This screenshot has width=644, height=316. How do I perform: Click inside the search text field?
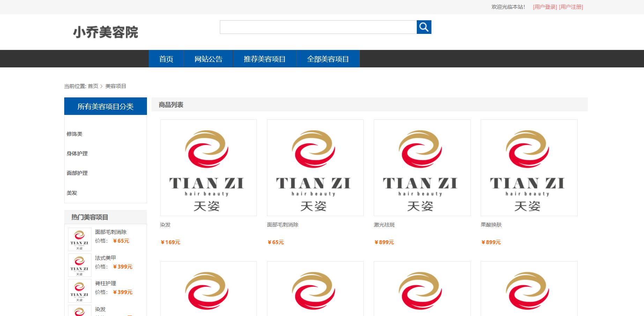point(318,27)
